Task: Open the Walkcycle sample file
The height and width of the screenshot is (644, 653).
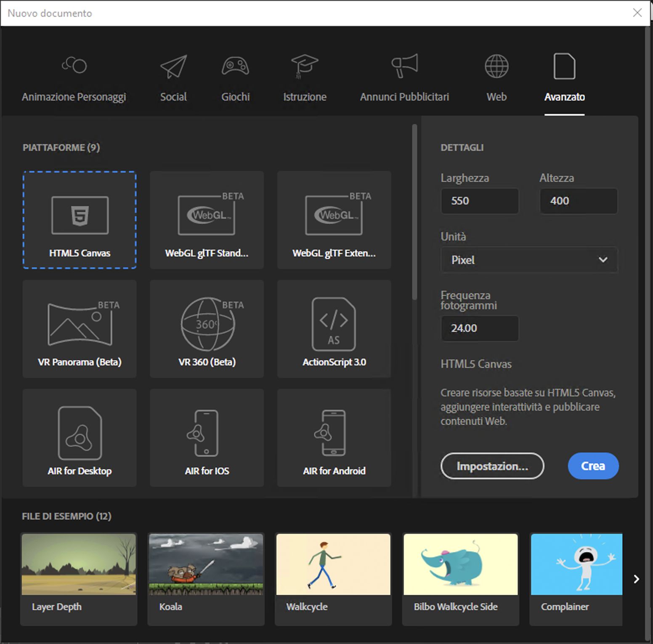Action: point(333,579)
